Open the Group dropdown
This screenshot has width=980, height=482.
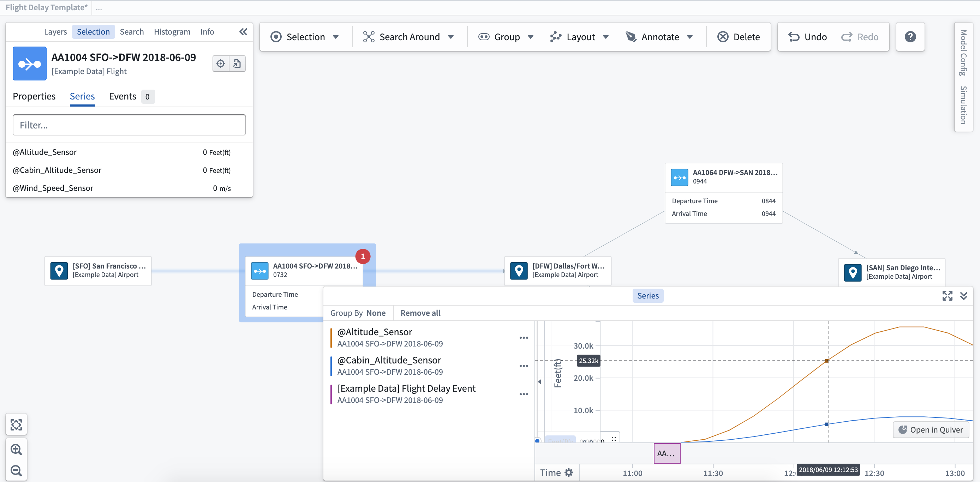point(506,37)
